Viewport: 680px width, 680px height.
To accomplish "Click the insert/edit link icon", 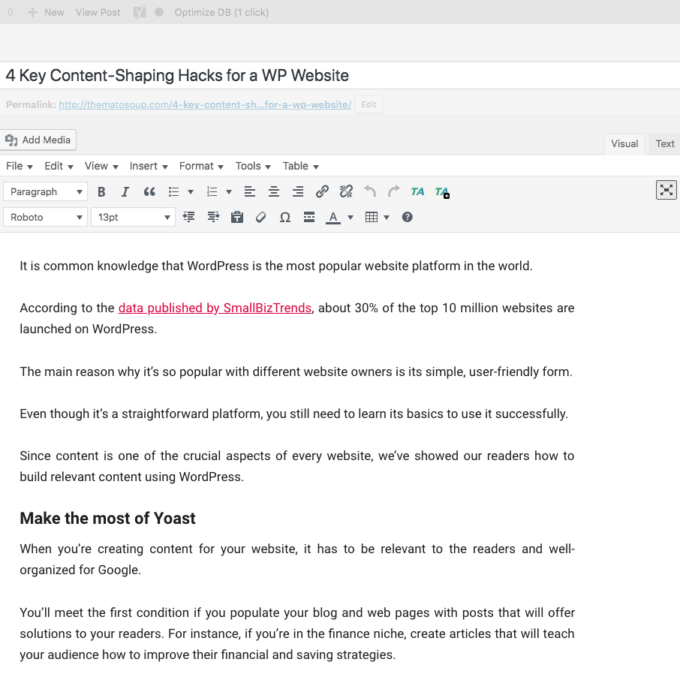I will [x=322, y=191].
